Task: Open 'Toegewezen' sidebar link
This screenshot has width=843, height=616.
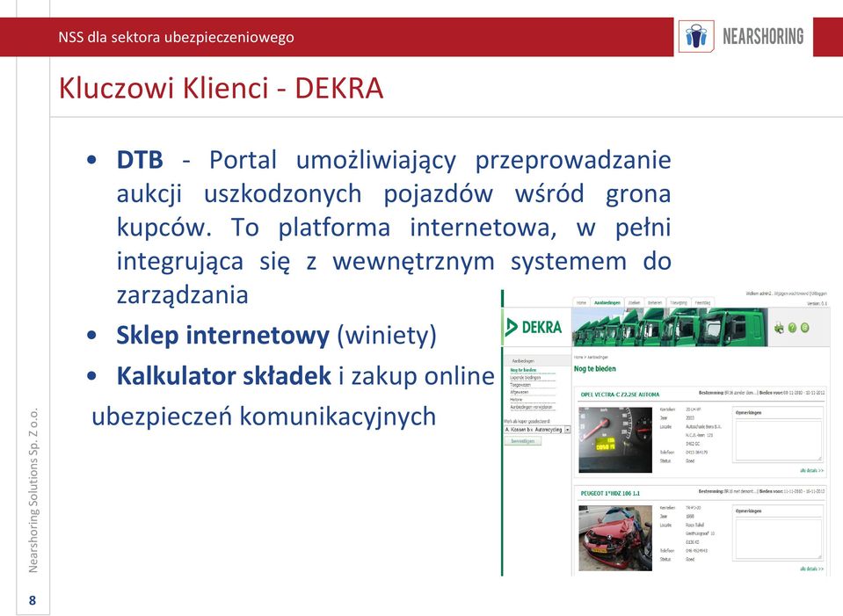Action: pos(520,385)
